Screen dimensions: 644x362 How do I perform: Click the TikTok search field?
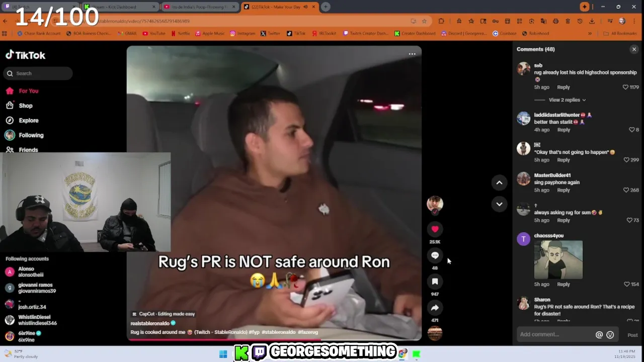[39, 73]
